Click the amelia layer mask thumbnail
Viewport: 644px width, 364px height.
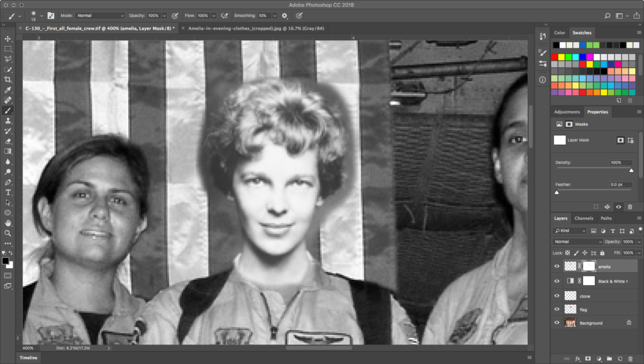[x=589, y=266]
